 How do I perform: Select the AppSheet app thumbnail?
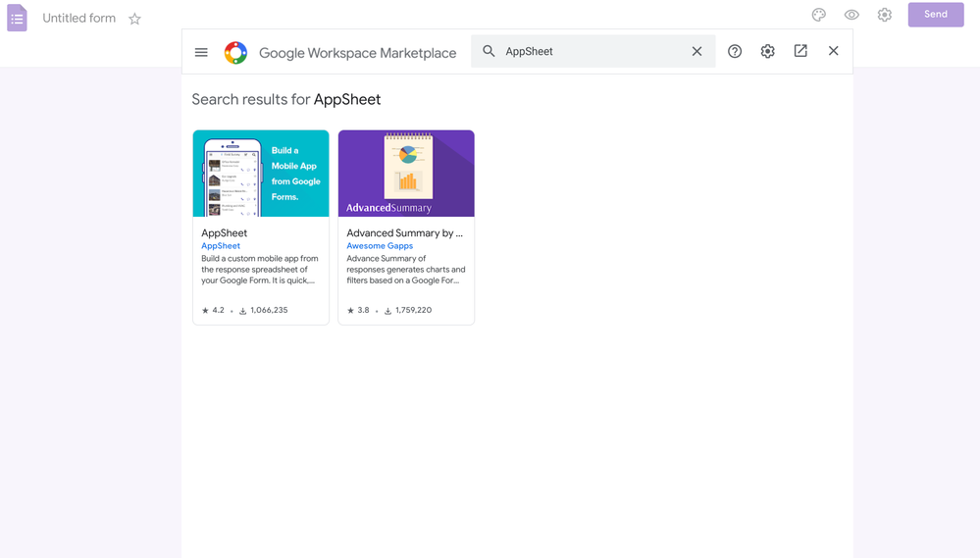tap(261, 174)
